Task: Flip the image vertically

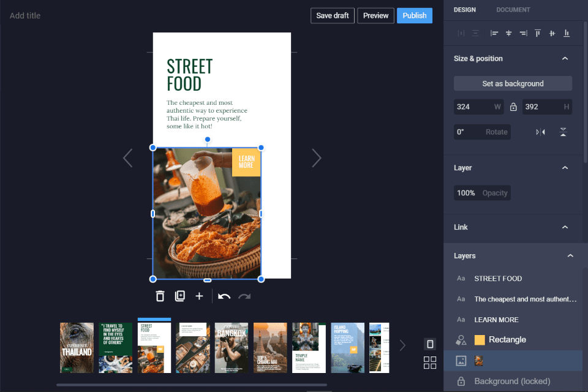Action: pos(563,132)
